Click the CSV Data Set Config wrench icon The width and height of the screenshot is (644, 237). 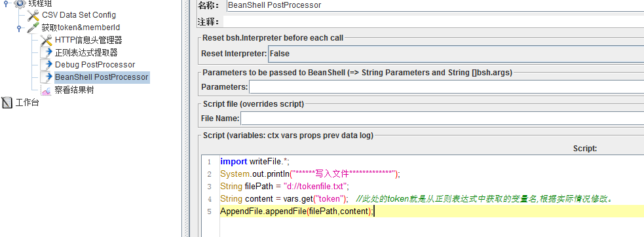33,15
